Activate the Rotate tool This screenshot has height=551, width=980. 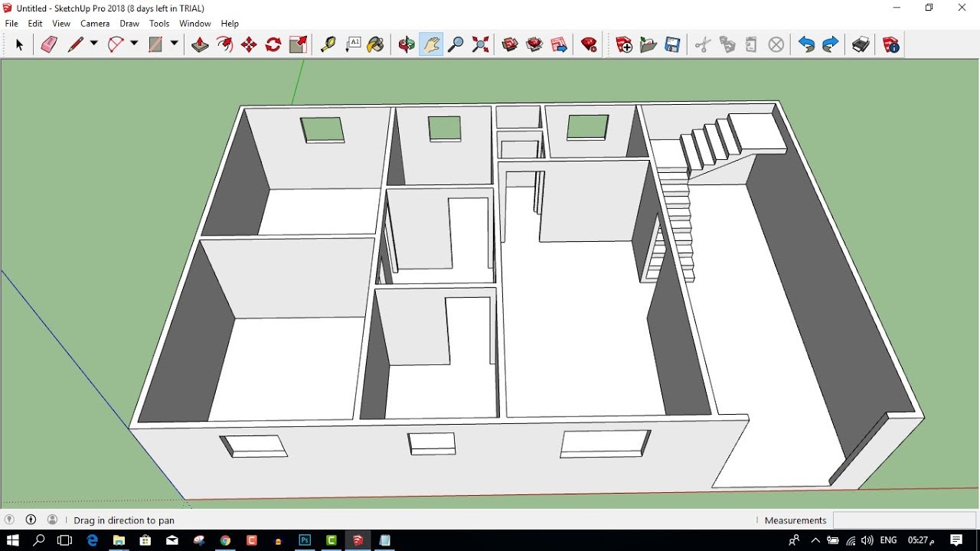tap(273, 45)
